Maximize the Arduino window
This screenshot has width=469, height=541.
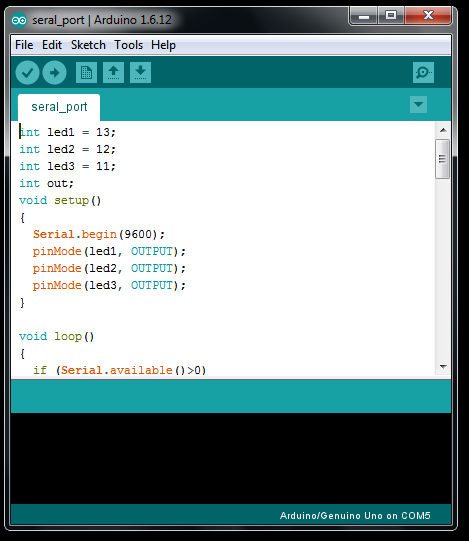tap(391, 16)
